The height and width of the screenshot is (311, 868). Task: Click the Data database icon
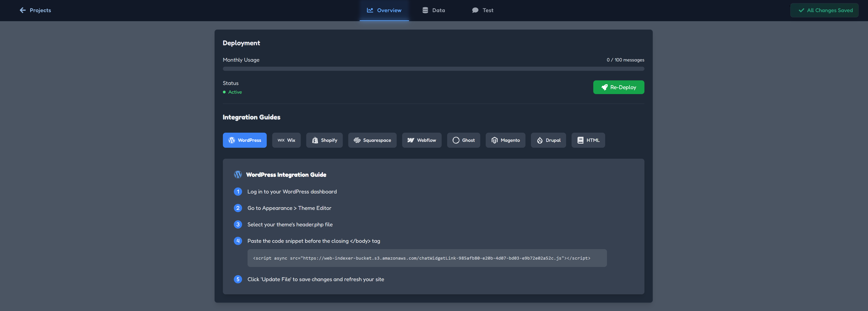coord(425,10)
